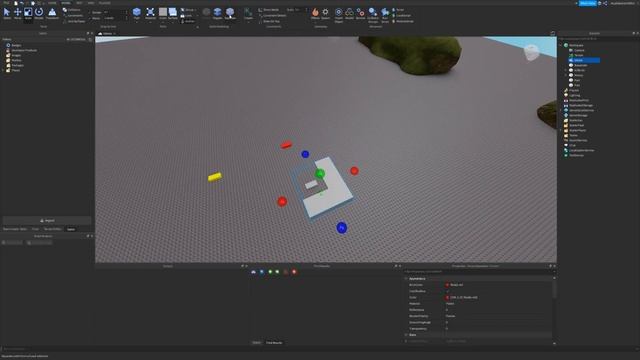Switch to the VIEW ribbon tab
Viewport: 640px width, 360px height.
pyautogui.click(x=91, y=3)
